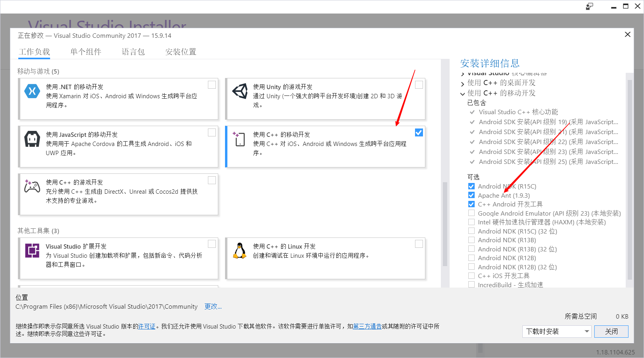Open the 下载时安装 dropdown arrow

tap(586, 331)
